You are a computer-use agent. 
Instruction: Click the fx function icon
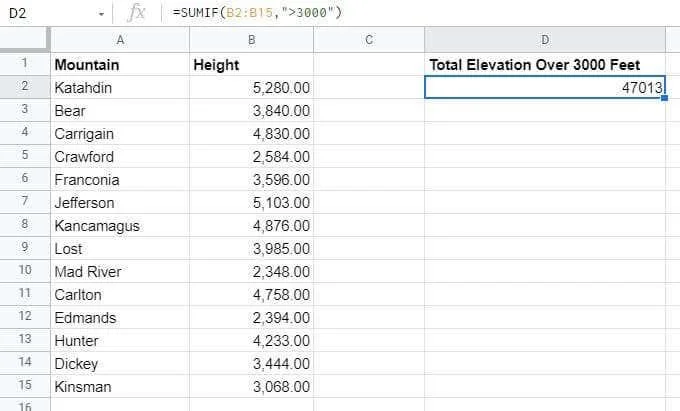tap(136, 13)
